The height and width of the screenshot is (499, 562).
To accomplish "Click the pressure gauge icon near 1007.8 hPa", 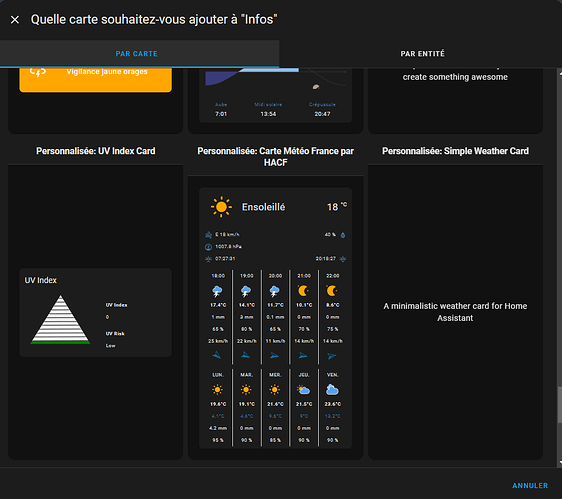I will 208,247.
